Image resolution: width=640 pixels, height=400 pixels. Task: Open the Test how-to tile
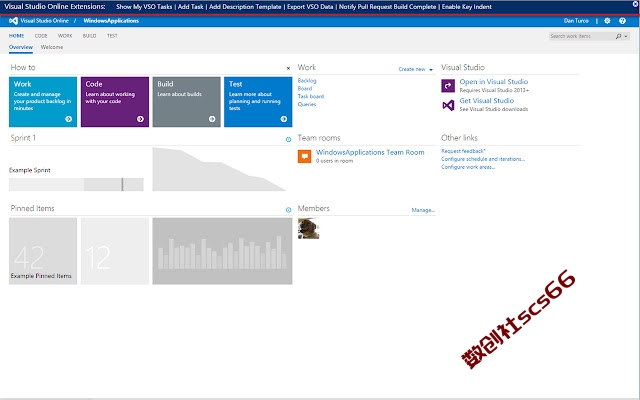pos(258,102)
